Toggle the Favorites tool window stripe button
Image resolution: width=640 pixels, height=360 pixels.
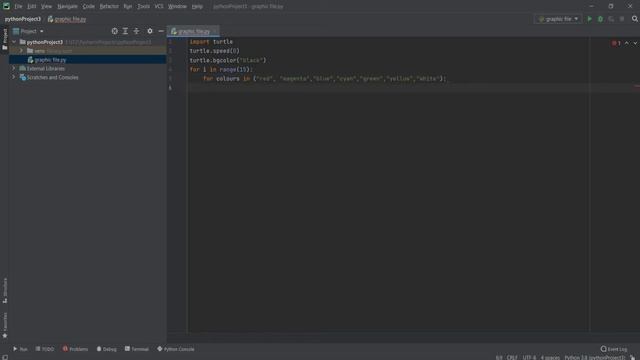(x=4, y=325)
